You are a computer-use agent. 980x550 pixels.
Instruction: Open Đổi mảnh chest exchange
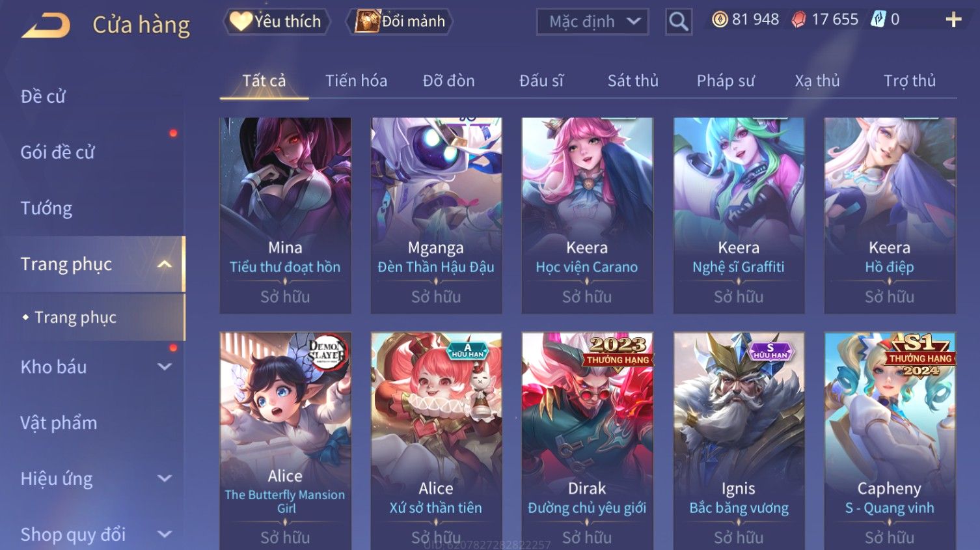point(400,21)
